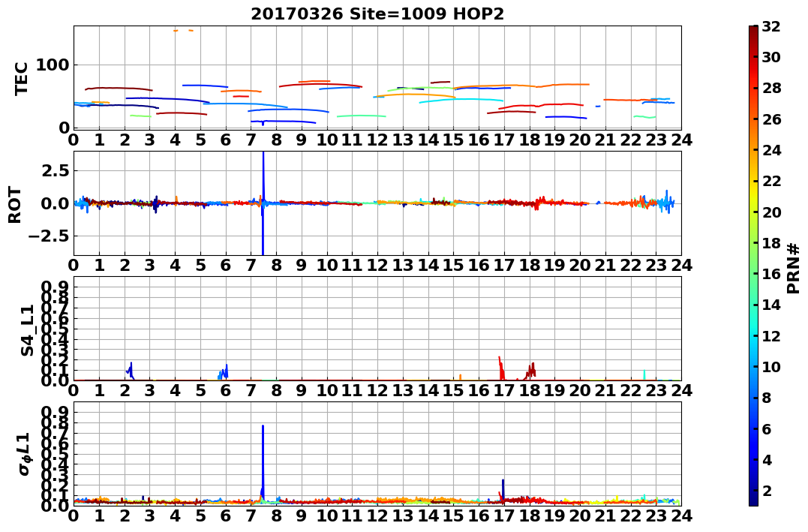Viewport: 808px width, 532px height.
Task: Click the TEC y-axis label
Action: 21,78
